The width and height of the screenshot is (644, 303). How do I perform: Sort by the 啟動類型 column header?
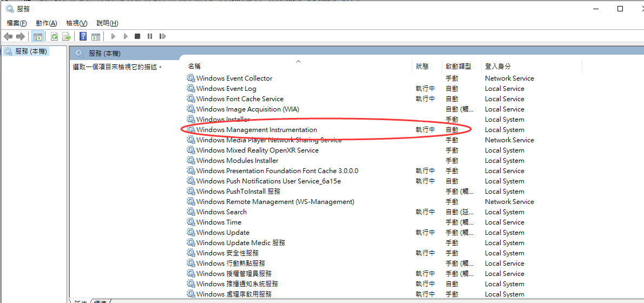458,66
